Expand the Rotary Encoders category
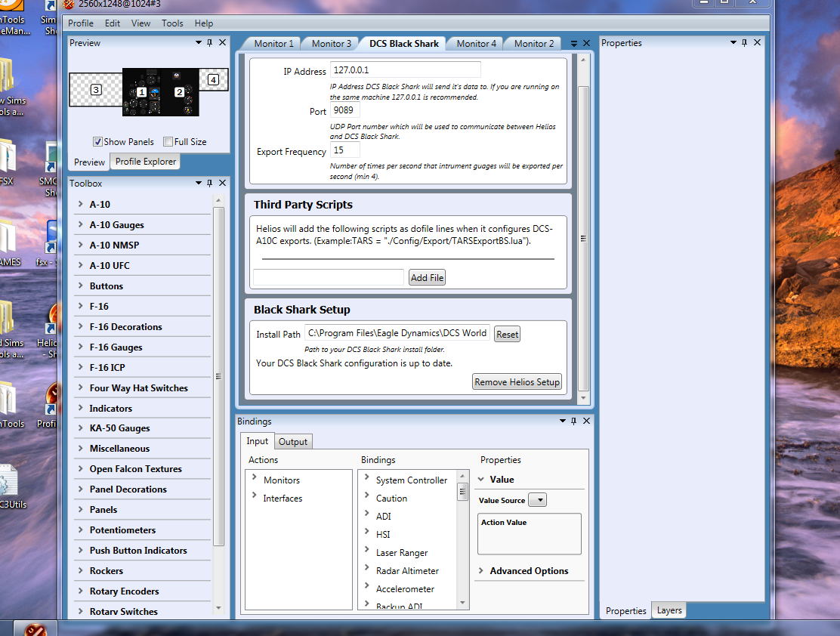This screenshot has height=636, width=840. [80, 590]
